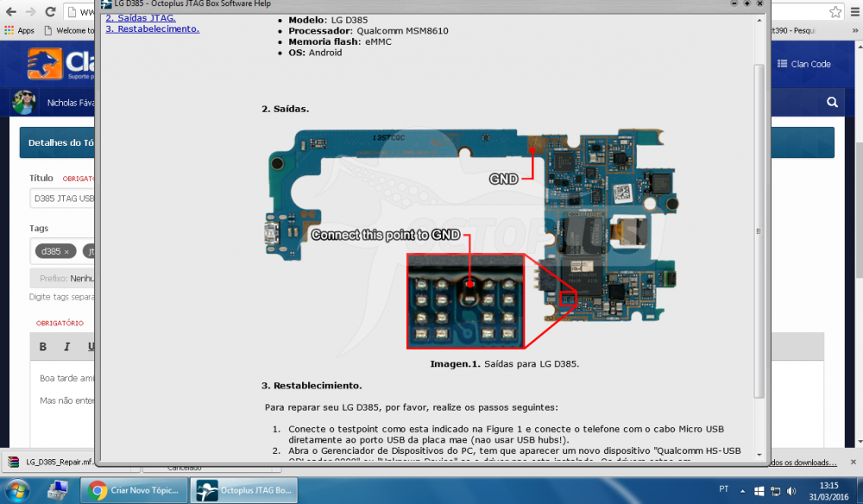Toggle italic formatting in the post editor

66,347
